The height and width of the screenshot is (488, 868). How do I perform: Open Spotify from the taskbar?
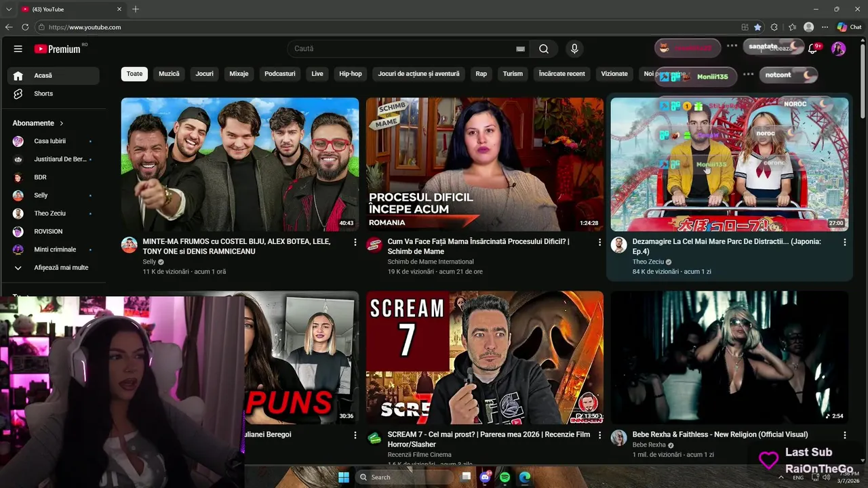pyautogui.click(x=505, y=477)
